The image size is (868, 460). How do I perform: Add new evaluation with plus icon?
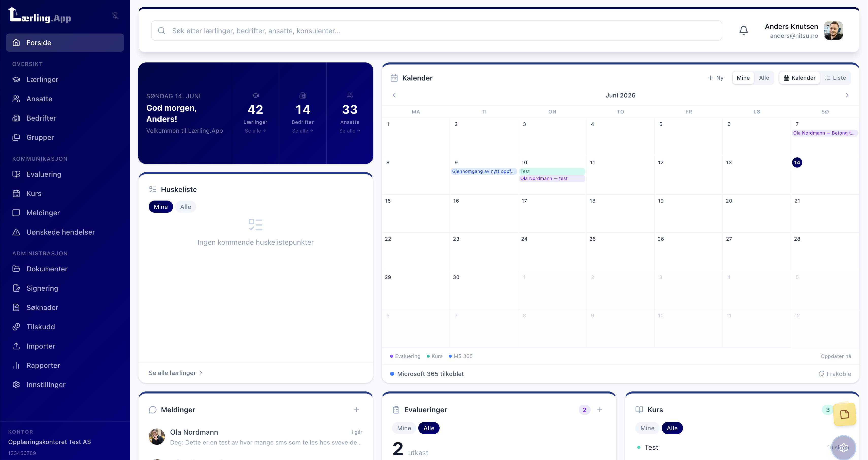pos(599,410)
